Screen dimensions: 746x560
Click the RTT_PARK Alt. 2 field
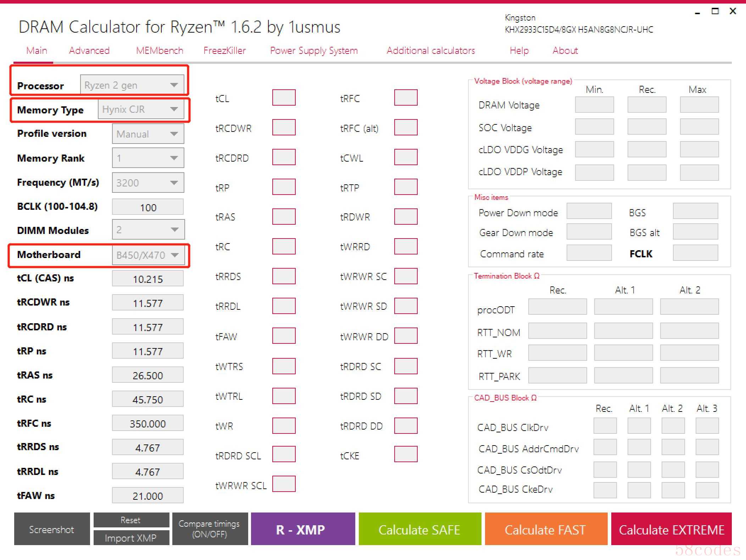689,375
